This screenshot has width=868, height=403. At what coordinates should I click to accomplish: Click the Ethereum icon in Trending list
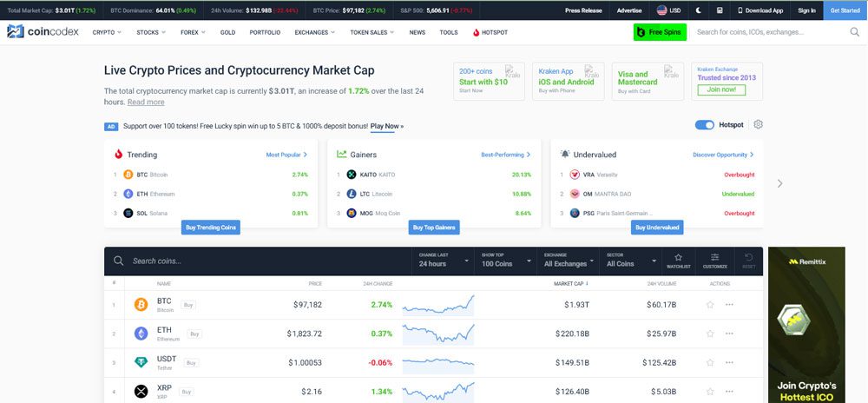point(128,194)
